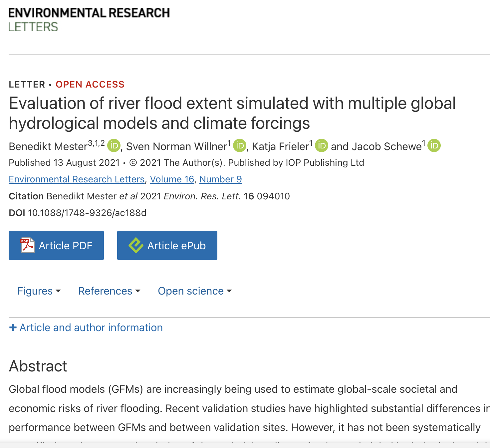Screen dimensions: 490x448
Task: Expand the Article and author information section
Action: click(91, 328)
